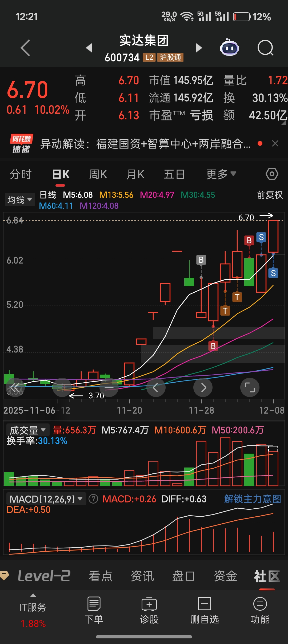Open the 更多 periods dropdown
Screen dimensions: 288x644
click(221, 174)
